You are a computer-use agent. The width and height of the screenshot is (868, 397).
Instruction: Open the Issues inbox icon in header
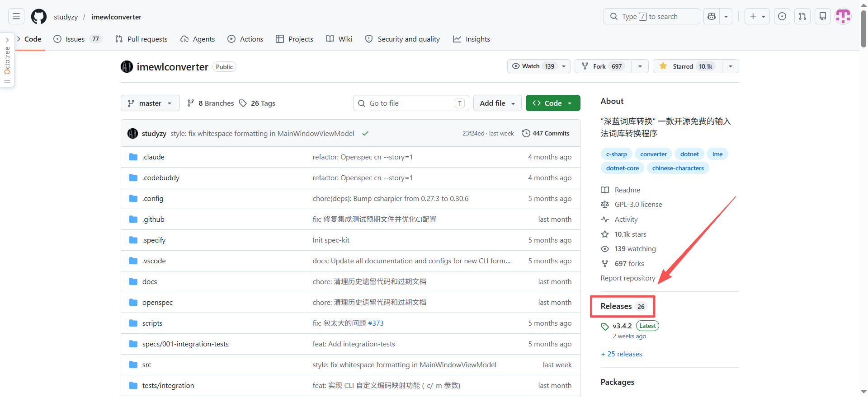point(782,17)
